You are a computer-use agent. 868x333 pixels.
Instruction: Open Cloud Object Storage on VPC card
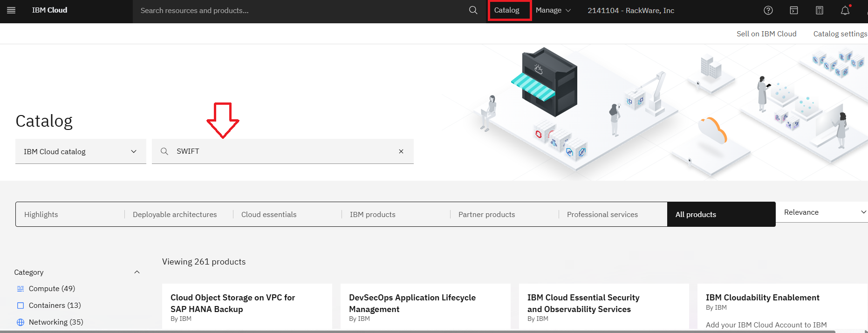[247, 306]
